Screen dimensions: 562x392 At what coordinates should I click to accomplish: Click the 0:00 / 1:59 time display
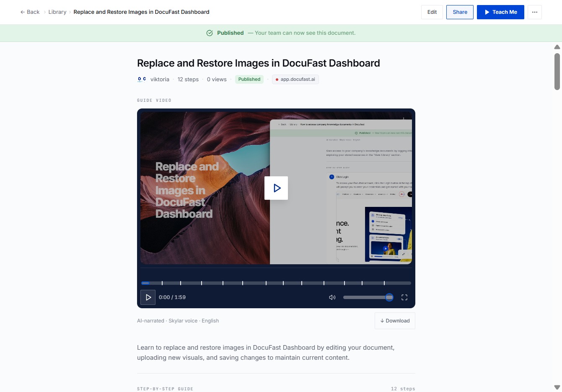pos(172,297)
